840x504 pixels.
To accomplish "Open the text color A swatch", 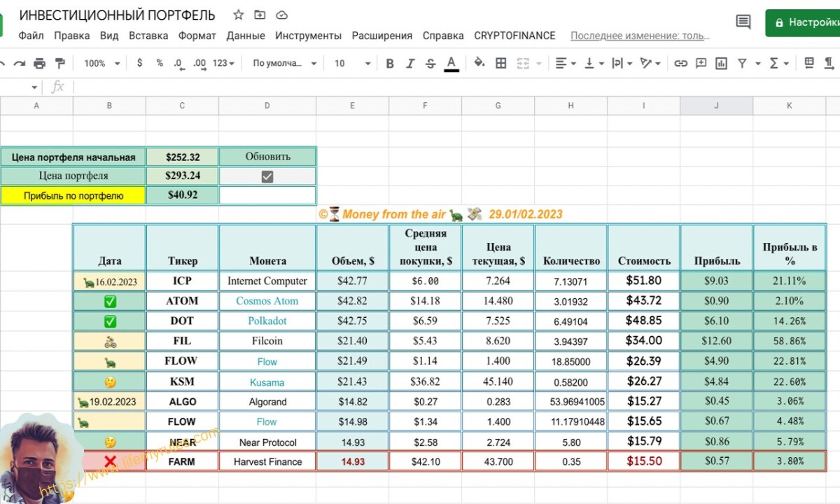I will coord(451,64).
